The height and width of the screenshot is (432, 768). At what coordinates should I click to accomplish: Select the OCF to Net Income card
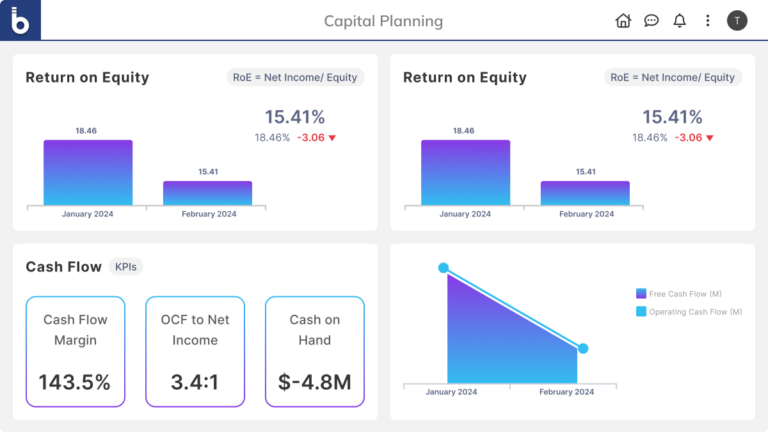[x=195, y=351]
